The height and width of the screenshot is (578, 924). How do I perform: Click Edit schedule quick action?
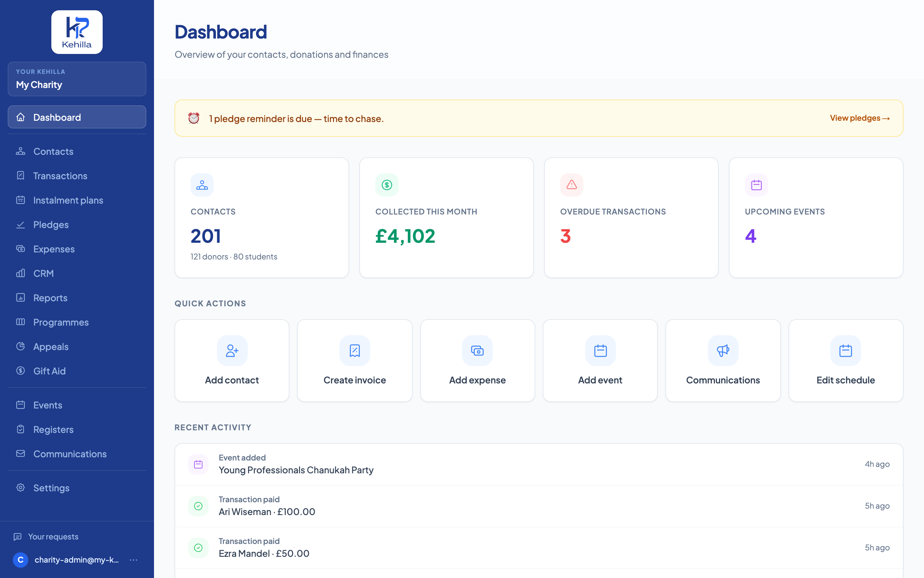click(846, 361)
